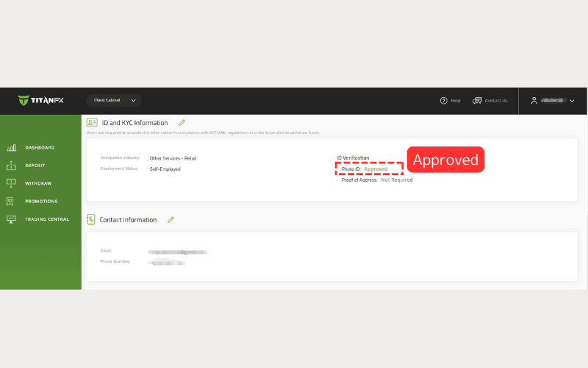
Task: Click the Help question mark icon
Action: (x=444, y=101)
